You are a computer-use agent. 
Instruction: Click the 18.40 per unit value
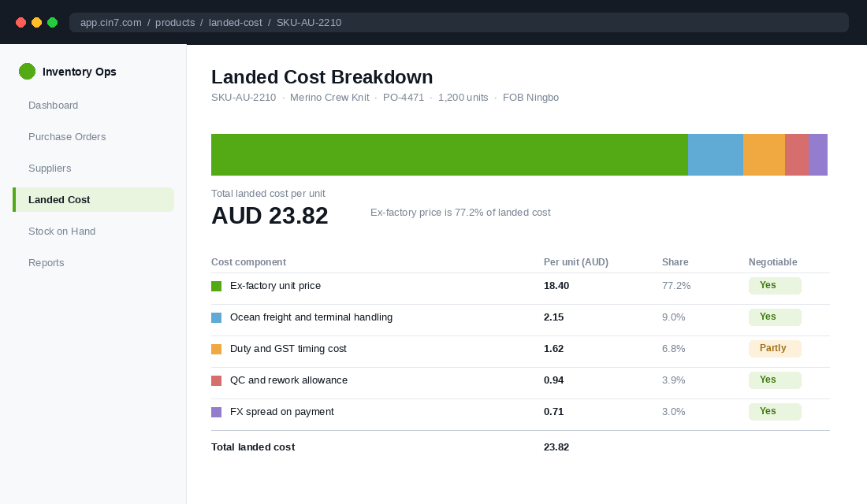coord(556,286)
